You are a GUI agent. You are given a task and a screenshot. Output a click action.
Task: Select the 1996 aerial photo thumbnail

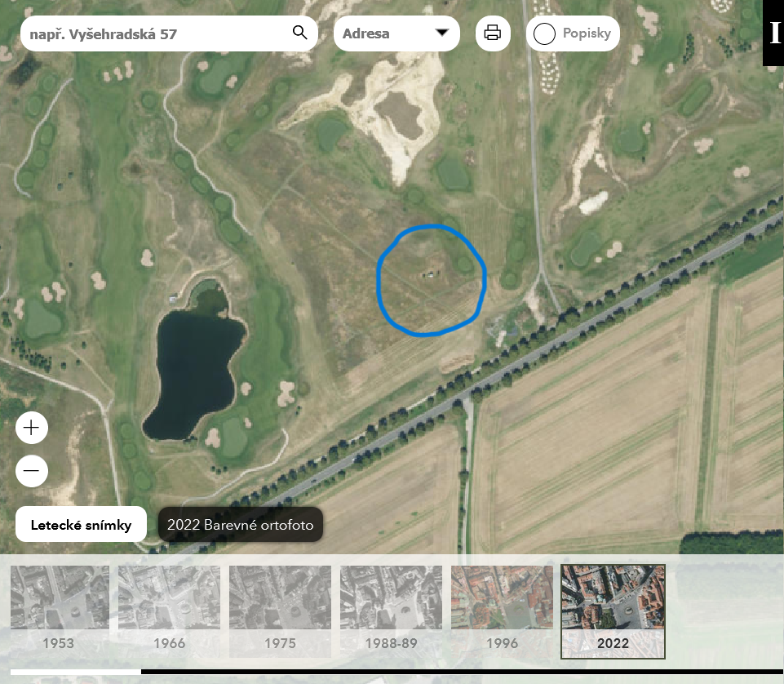(x=502, y=611)
